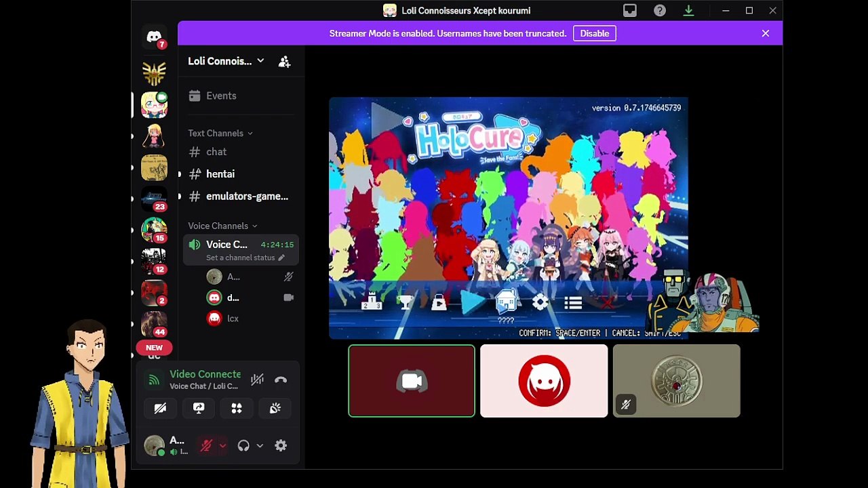This screenshot has width=868, height=488.
Task: Open the server showing 15 unread badge
Action: pos(154,230)
